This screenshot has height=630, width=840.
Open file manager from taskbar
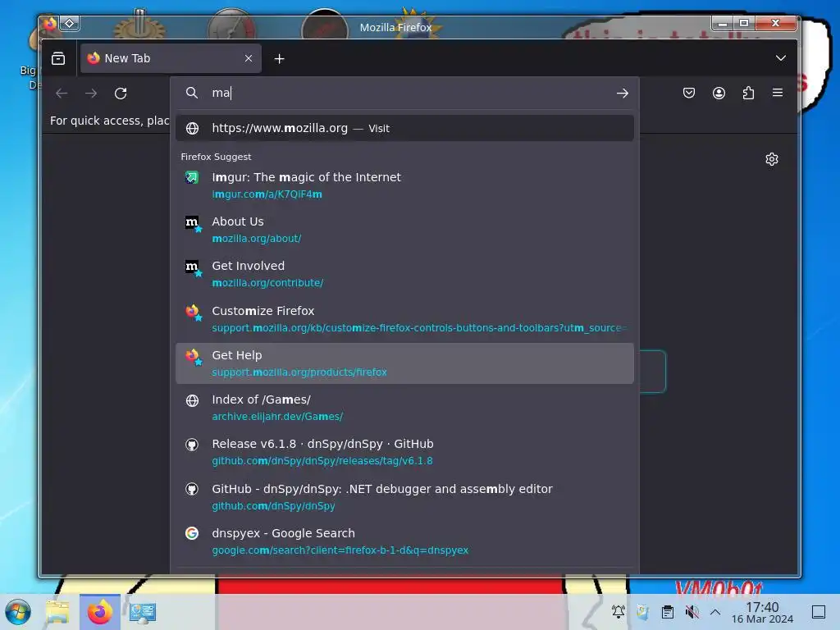[x=57, y=612]
